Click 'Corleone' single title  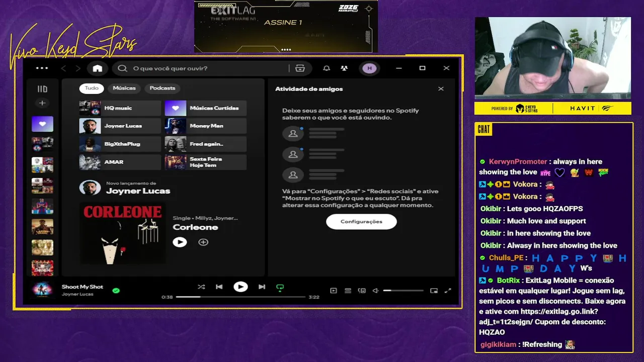point(195,227)
